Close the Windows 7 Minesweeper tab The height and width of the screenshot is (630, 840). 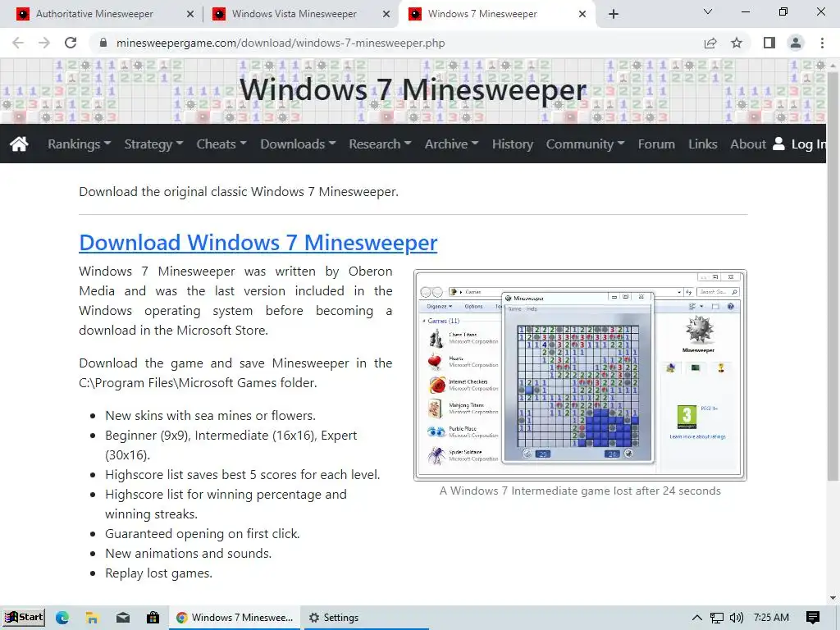pos(582,14)
